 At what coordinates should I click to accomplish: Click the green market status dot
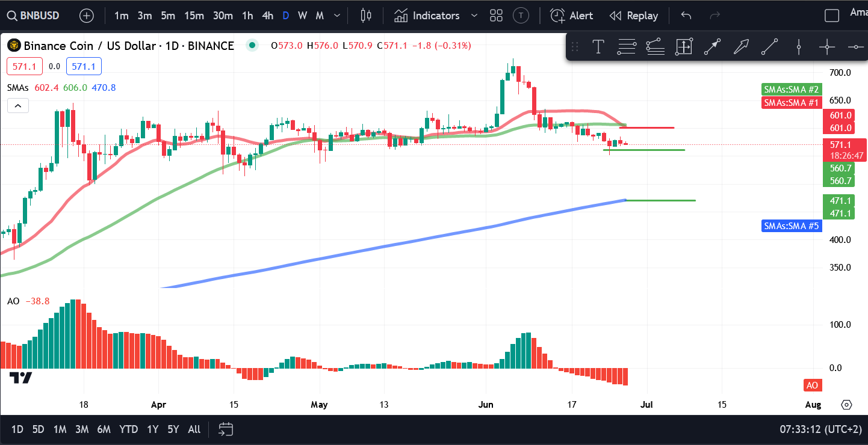pyautogui.click(x=252, y=45)
